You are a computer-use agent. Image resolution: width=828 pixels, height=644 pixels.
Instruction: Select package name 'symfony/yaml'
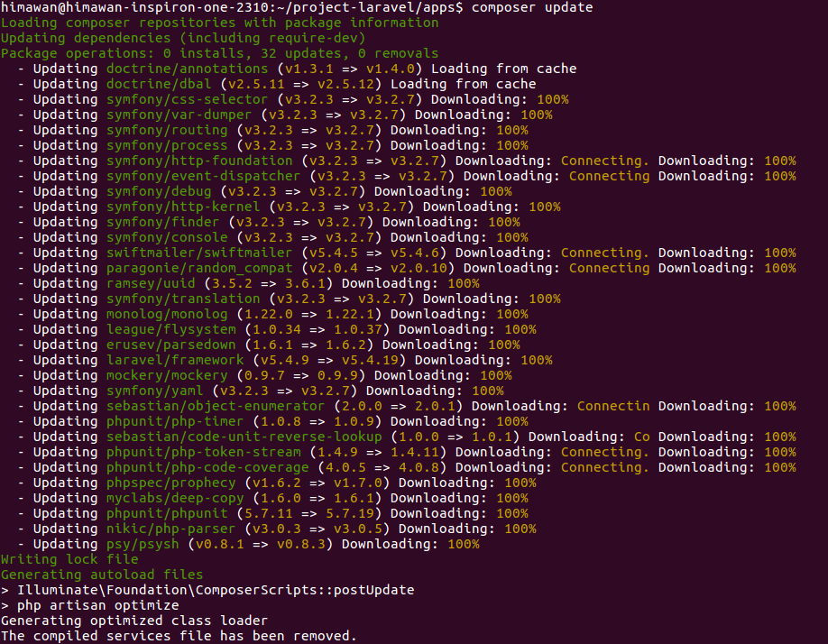click(155, 391)
